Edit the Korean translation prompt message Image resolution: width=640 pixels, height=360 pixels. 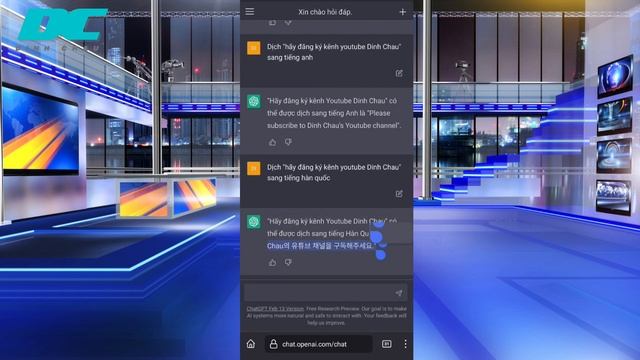pos(399,193)
